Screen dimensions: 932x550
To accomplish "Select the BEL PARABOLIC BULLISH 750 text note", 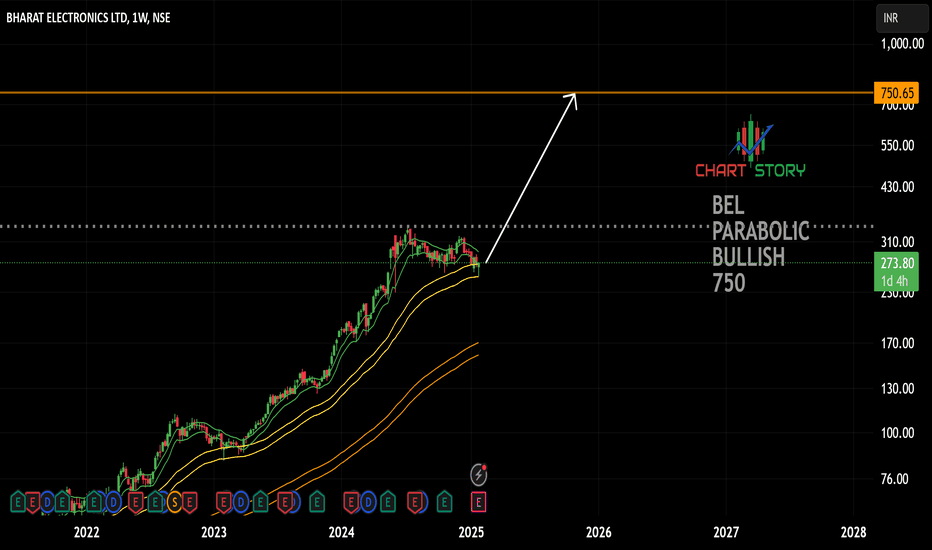I will 760,244.
